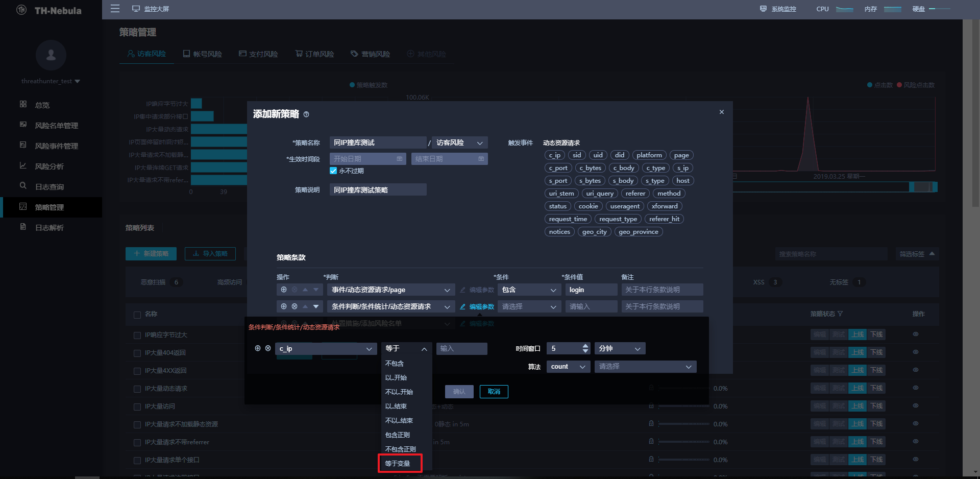Image resolution: width=980 pixels, height=479 pixels.
Task: Choose 不包含 from the operator list
Action: click(x=395, y=364)
